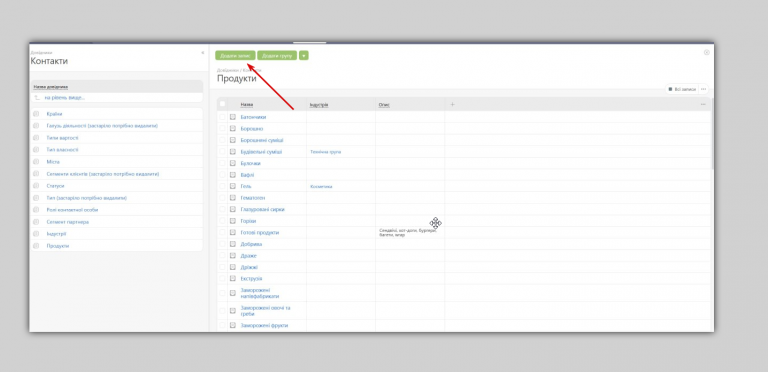Click the directory icon beside Типи вартості
The height and width of the screenshot is (372, 768).
coord(36,138)
